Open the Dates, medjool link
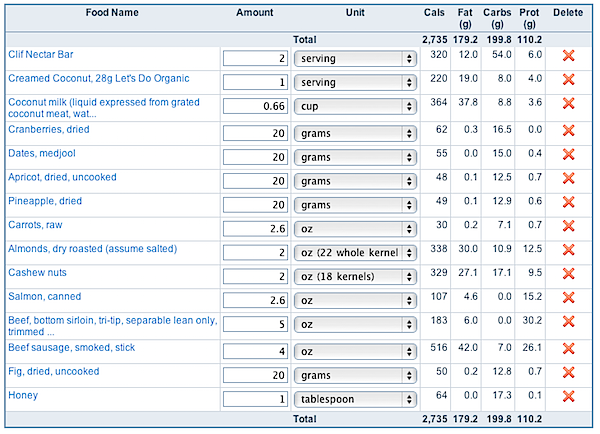600x434 pixels. click(42, 153)
